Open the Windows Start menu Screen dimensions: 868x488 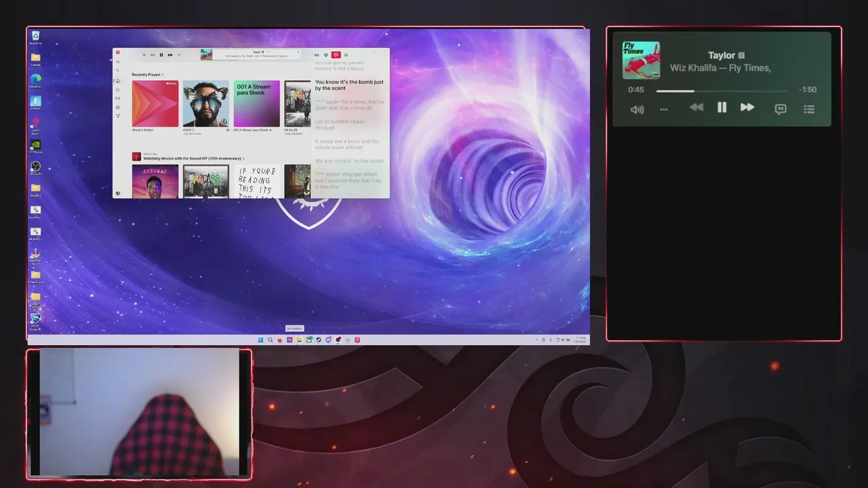tap(260, 340)
